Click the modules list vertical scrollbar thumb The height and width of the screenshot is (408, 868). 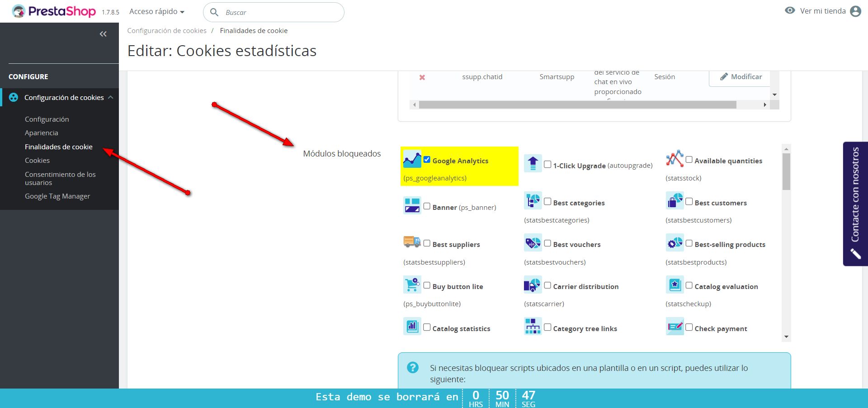click(786, 172)
